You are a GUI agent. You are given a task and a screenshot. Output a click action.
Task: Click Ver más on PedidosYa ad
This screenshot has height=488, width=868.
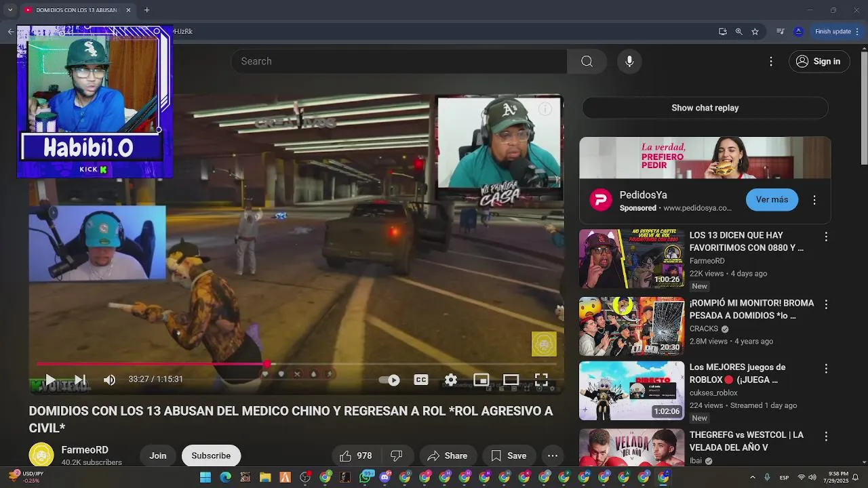point(772,199)
